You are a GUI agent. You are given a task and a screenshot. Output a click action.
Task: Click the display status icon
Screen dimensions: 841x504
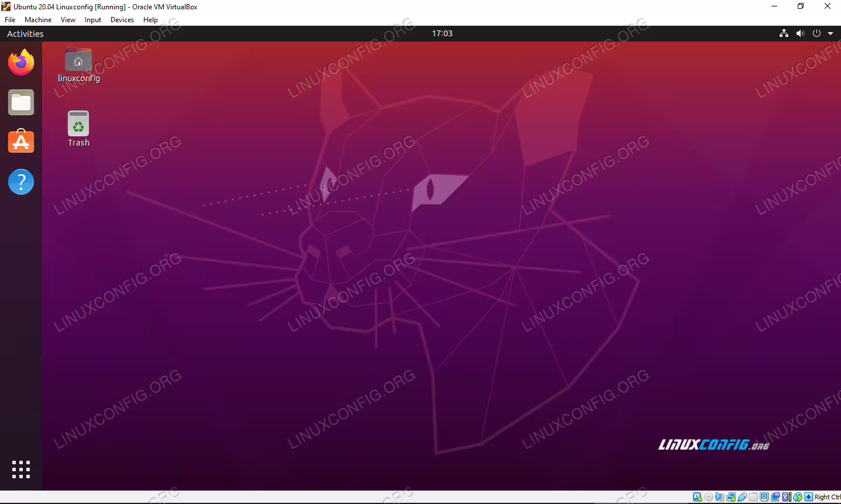point(764,497)
